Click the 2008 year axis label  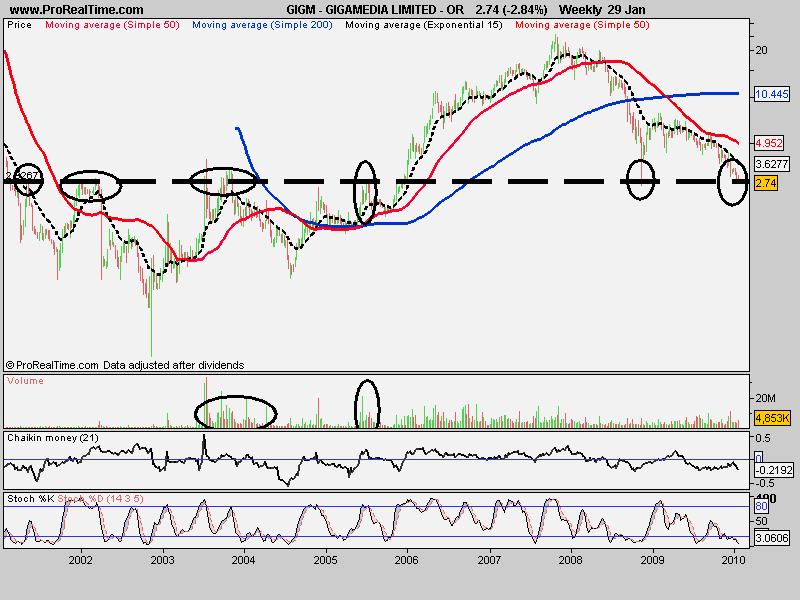pyautogui.click(x=570, y=560)
